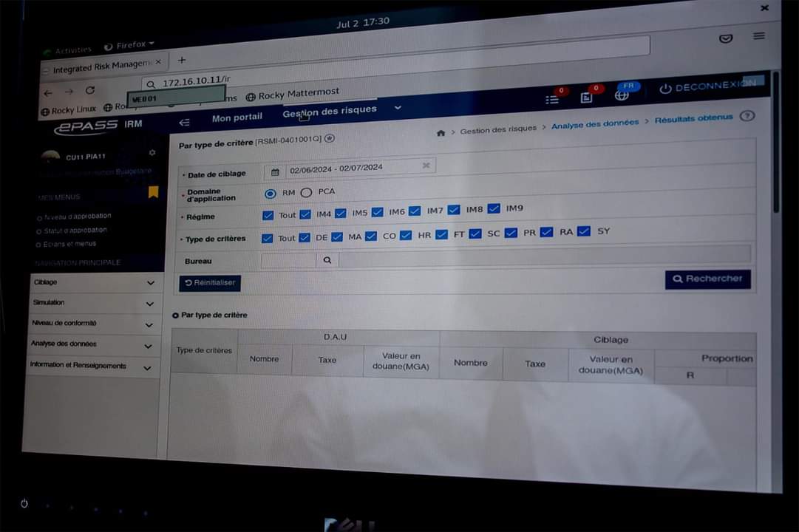This screenshot has height=532, width=799.
Task: Click the browser back arrow
Action: pyautogui.click(x=48, y=94)
